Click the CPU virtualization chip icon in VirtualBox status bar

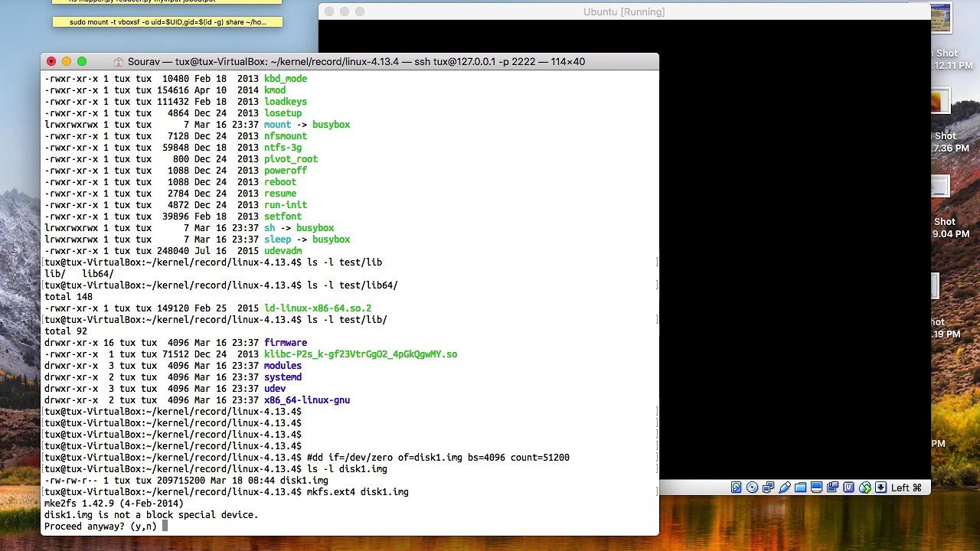tap(848, 487)
